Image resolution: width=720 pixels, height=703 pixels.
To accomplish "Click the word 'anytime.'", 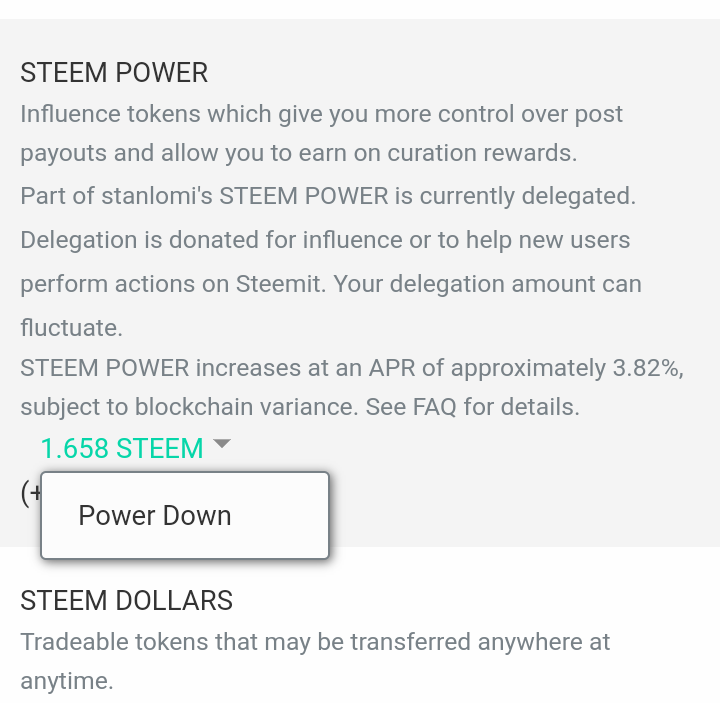I will pos(67,681).
